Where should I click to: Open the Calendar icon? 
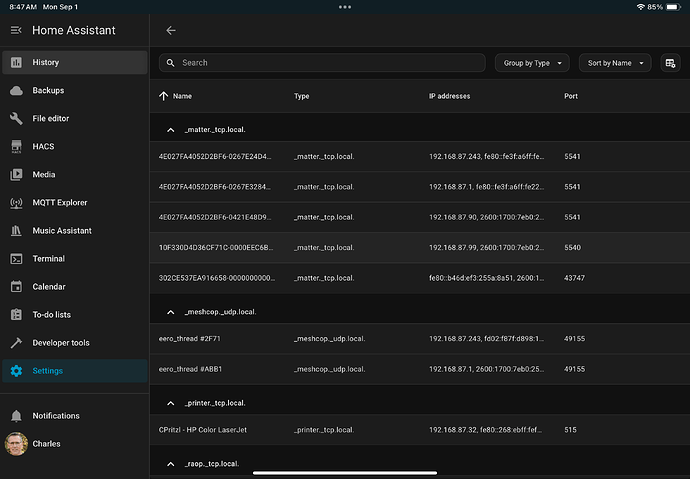click(16, 287)
